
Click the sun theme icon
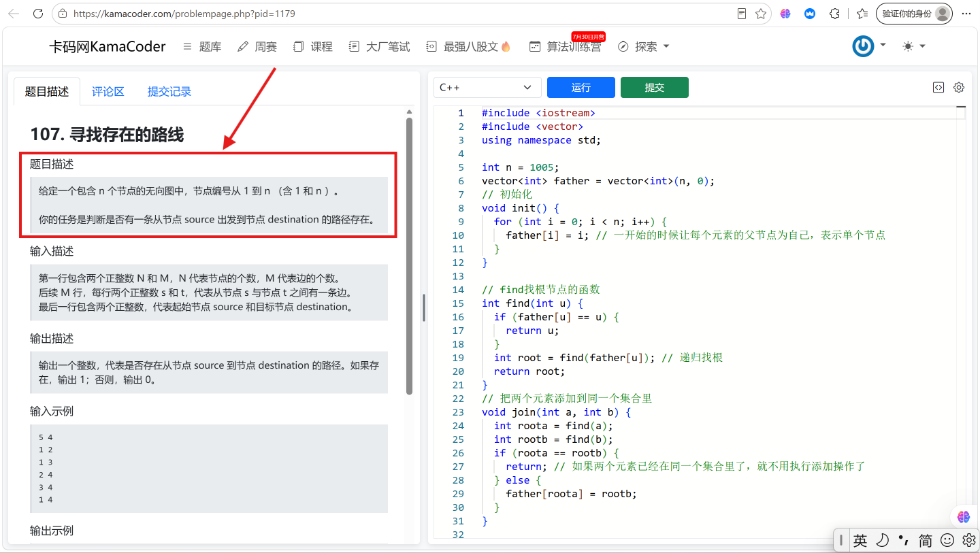[908, 46]
